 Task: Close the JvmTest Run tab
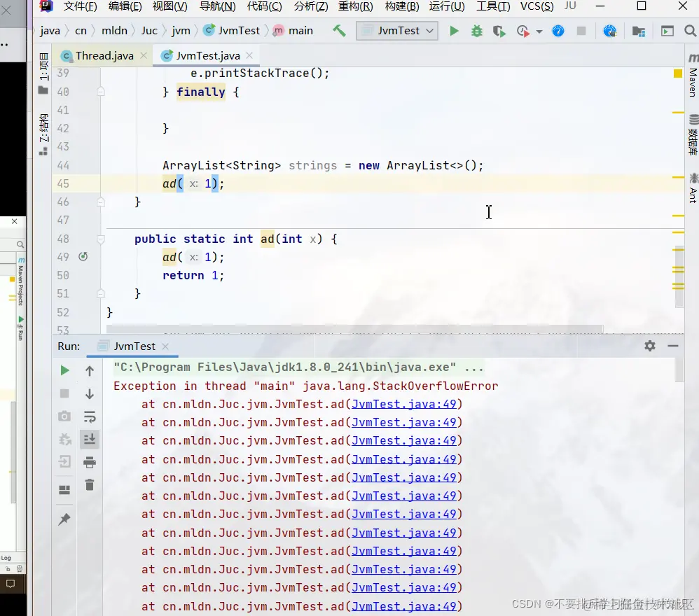(165, 346)
